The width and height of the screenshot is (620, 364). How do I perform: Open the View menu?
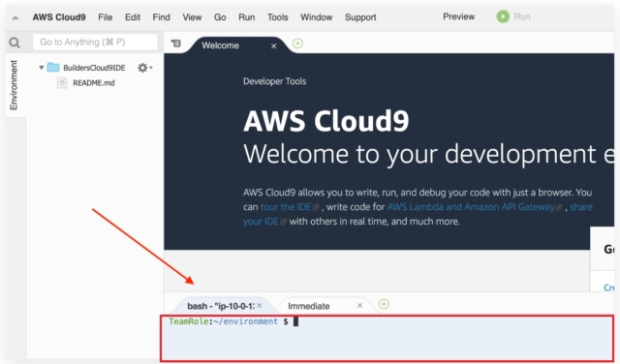(192, 17)
